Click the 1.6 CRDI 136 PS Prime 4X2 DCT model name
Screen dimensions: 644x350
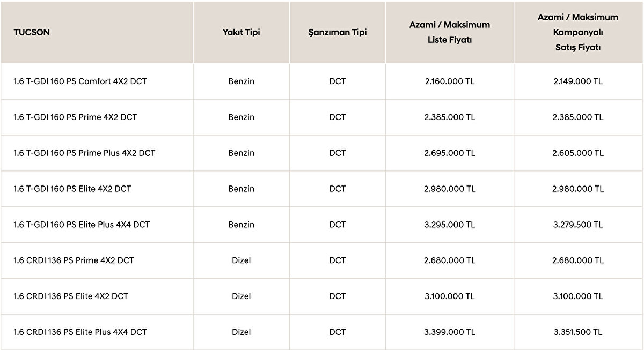click(x=74, y=260)
